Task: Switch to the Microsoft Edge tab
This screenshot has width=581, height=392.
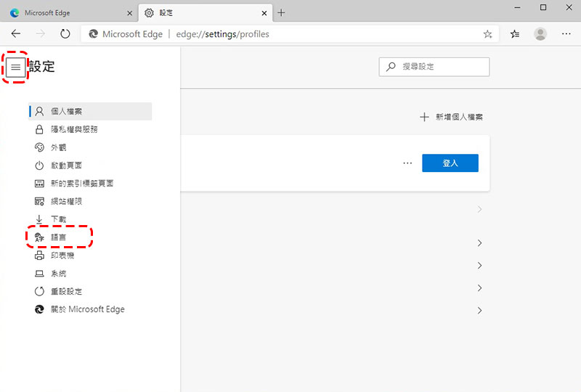Action: (69, 13)
